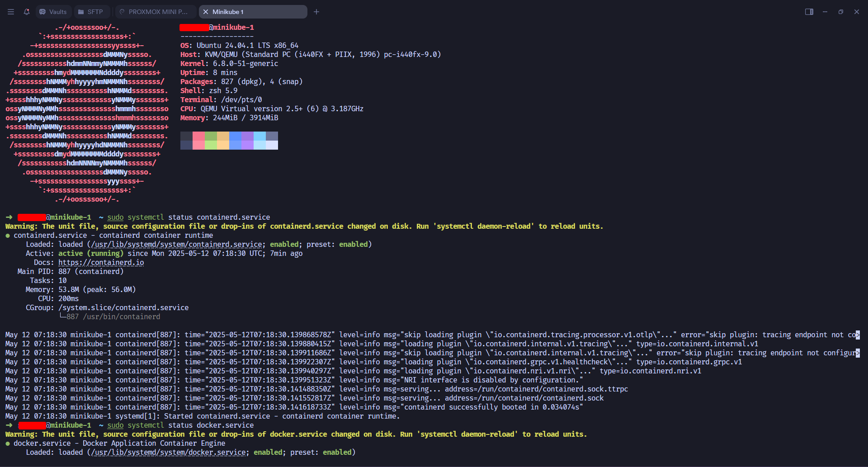868x467 pixels.
Task: Restore down the application window
Action: (x=841, y=12)
